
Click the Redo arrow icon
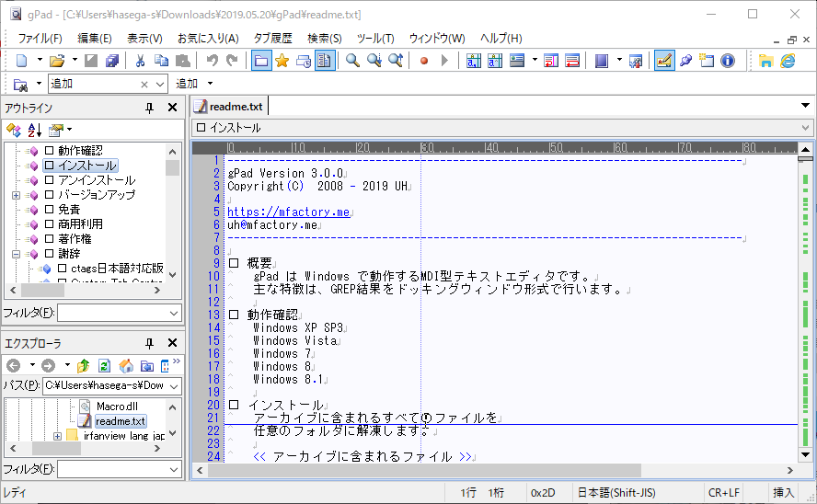(232, 61)
